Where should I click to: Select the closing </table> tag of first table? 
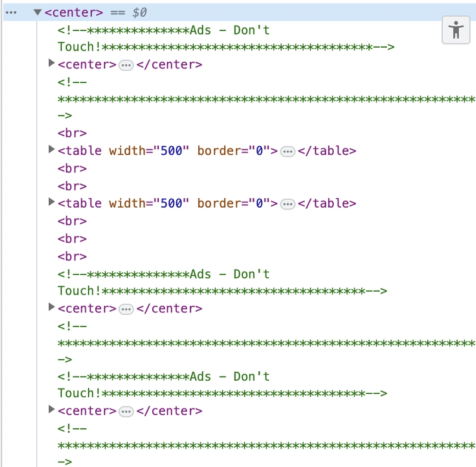[x=327, y=151]
